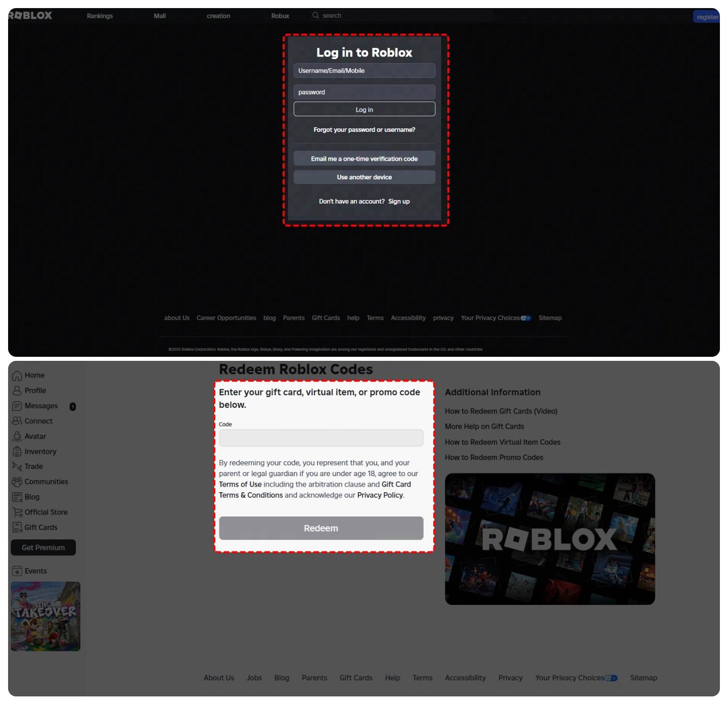
Task: Open privacy in the login page footer
Action: [x=443, y=318]
